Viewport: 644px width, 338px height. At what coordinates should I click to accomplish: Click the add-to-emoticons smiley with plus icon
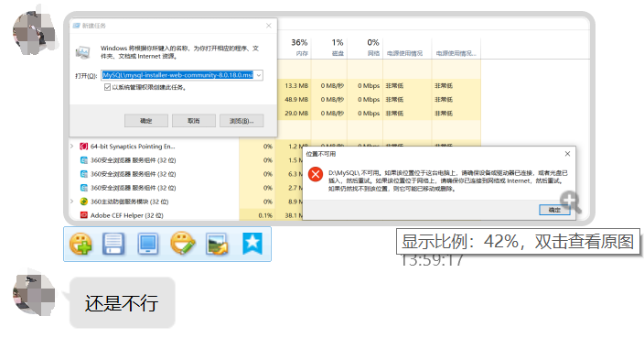pos(80,244)
